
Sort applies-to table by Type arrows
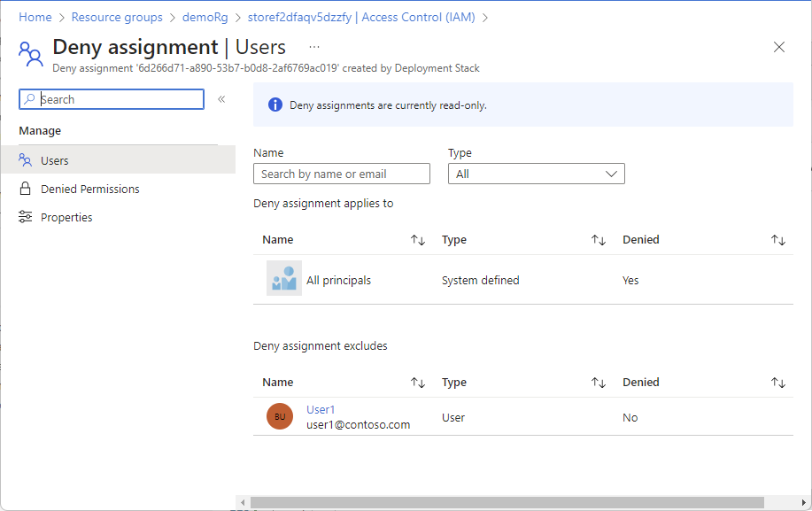599,240
